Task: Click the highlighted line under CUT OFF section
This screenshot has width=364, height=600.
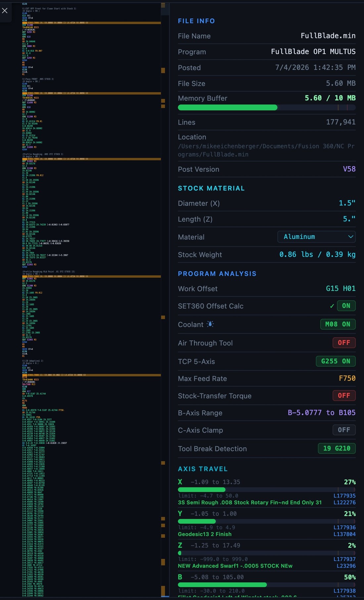Action: tap(91, 23)
